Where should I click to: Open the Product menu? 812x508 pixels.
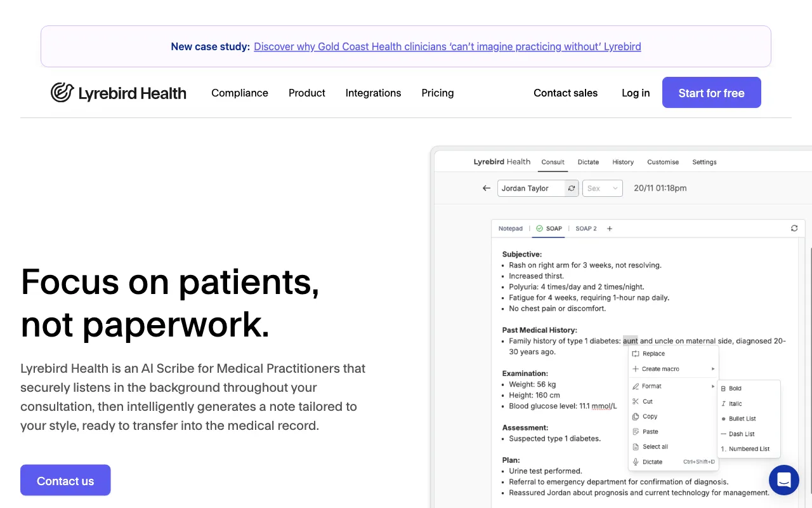[x=307, y=93]
